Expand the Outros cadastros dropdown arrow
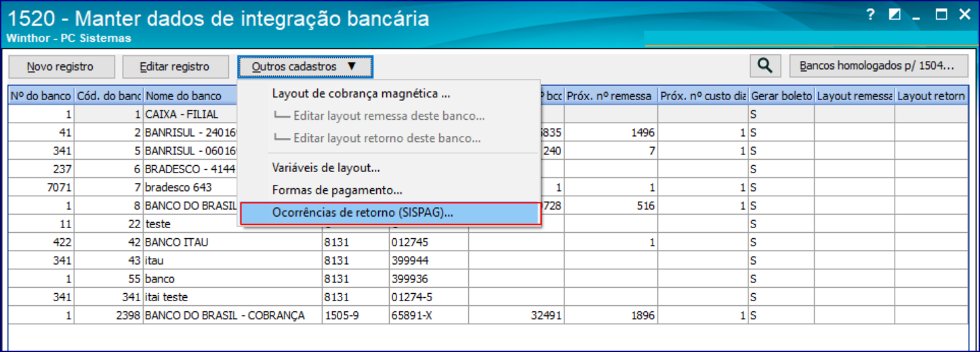Viewport: 980px width, 352px height. point(351,66)
